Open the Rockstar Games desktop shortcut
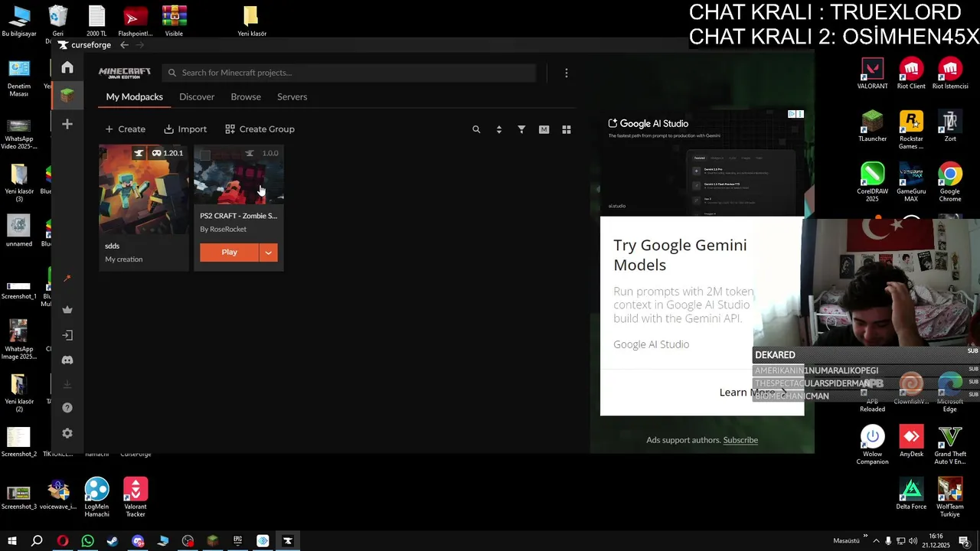Viewport: 980px width, 551px height. (x=911, y=130)
